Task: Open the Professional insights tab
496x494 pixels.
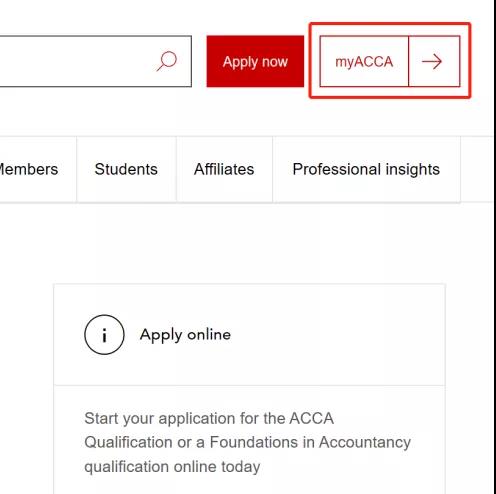Action: point(366,169)
